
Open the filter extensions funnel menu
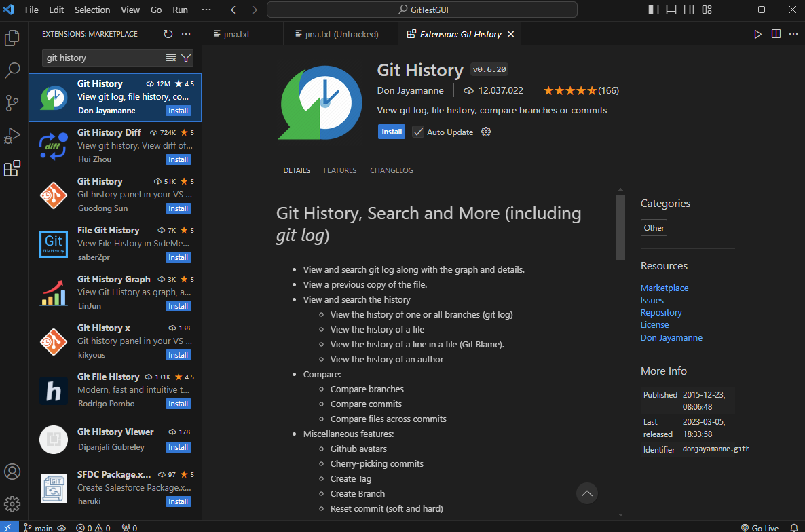(186, 58)
